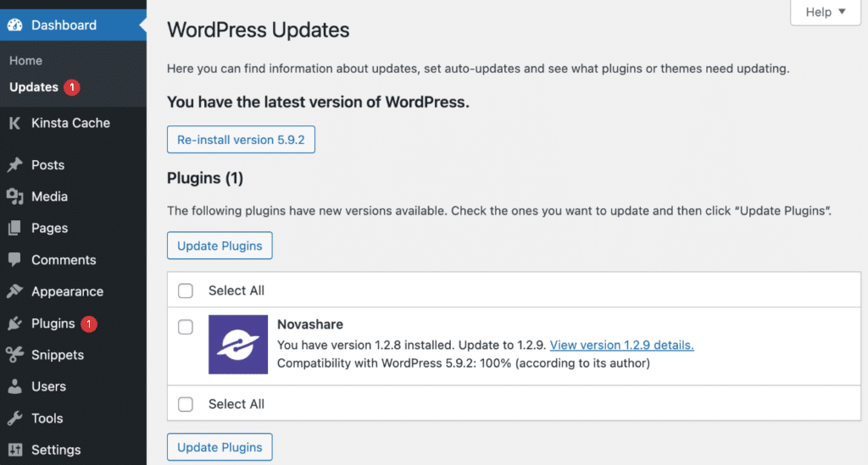Click Re-install version 5.9.2 button
The width and height of the screenshot is (868, 465).
[x=241, y=140]
